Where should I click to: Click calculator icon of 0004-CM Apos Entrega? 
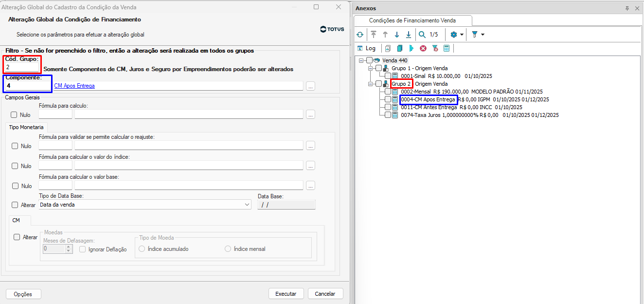coord(395,99)
